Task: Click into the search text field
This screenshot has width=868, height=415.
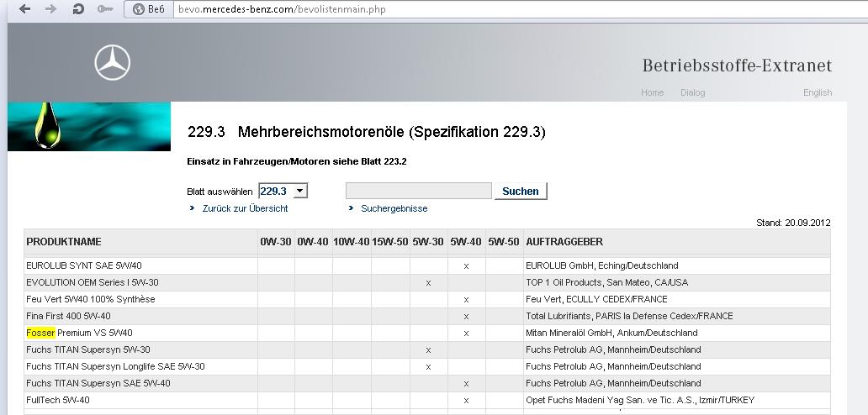Action: 419,191
